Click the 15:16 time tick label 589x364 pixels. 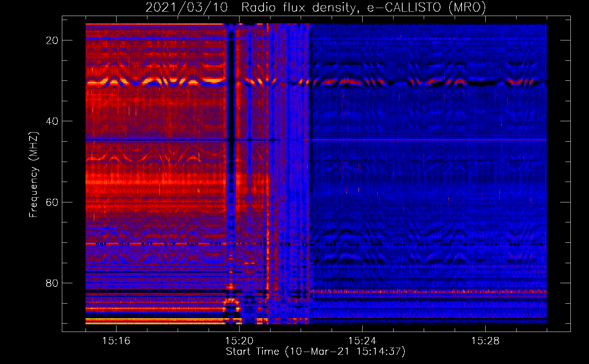(x=116, y=341)
